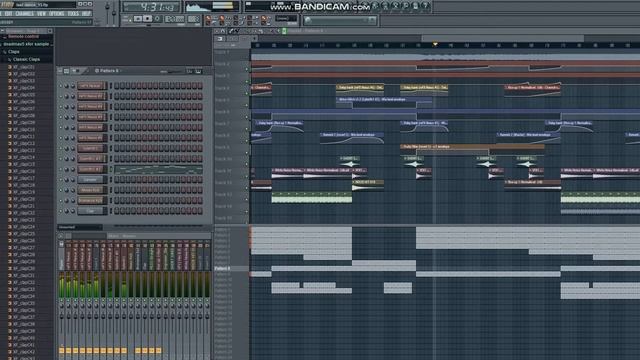Click the playhead marker on the playlist timeline
The width and height of the screenshot is (640, 360).
(x=435, y=44)
